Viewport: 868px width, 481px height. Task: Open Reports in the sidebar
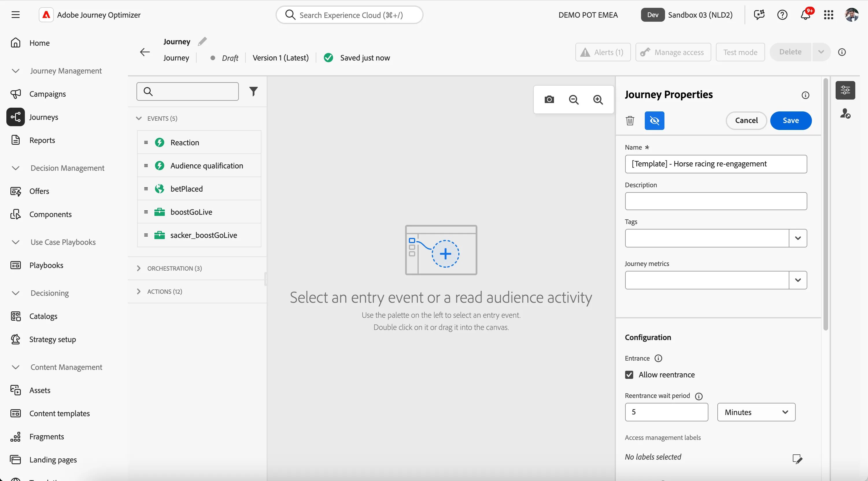click(x=42, y=140)
